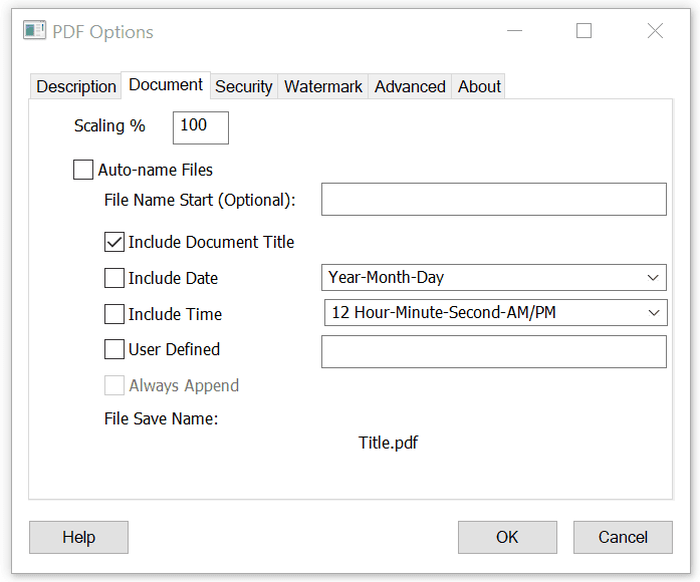This screenshot has height=582, width=700.
Task: Uncheck Include Document Title
Action: (114, 242)
